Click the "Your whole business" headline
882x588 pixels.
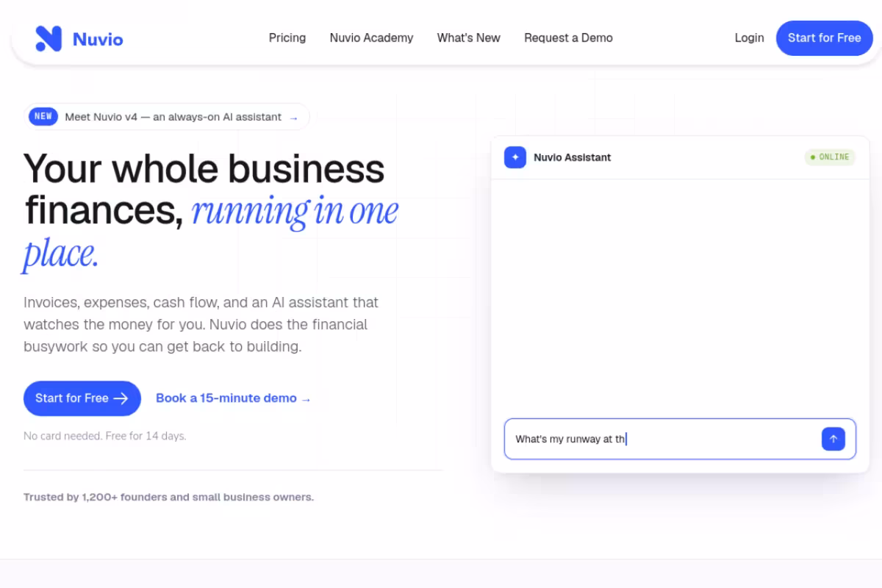pos(204,168)
